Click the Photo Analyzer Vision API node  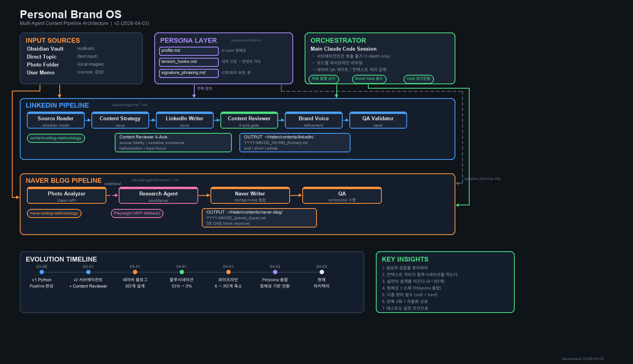pyautogui.click(x=66, y=195)
